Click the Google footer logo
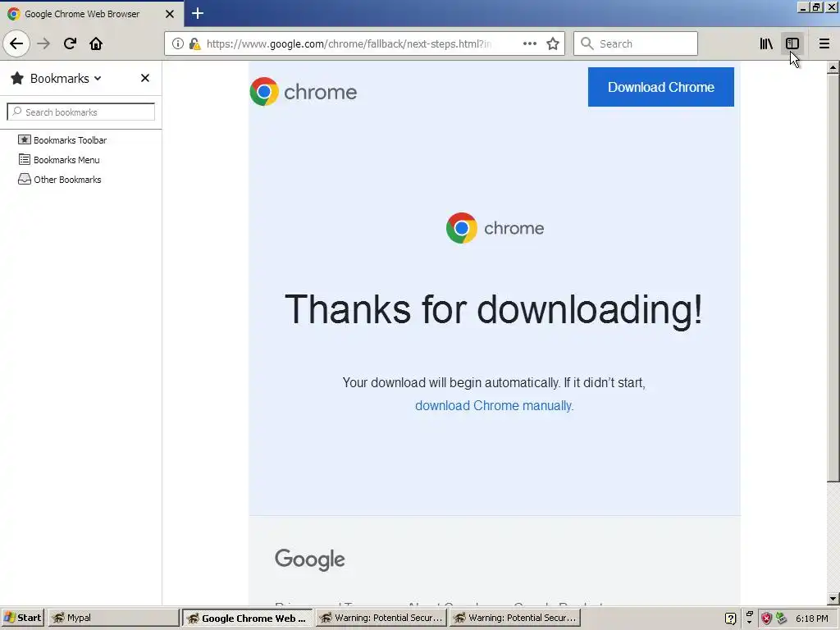This screenshot has height=630, width=840. click(x=309, y=559)
